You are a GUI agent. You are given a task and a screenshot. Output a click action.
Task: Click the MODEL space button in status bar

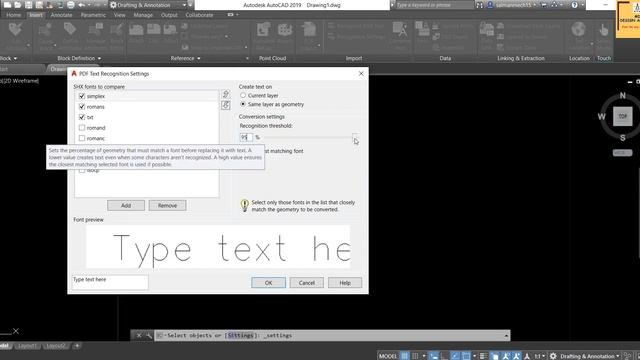pos(388,356)
